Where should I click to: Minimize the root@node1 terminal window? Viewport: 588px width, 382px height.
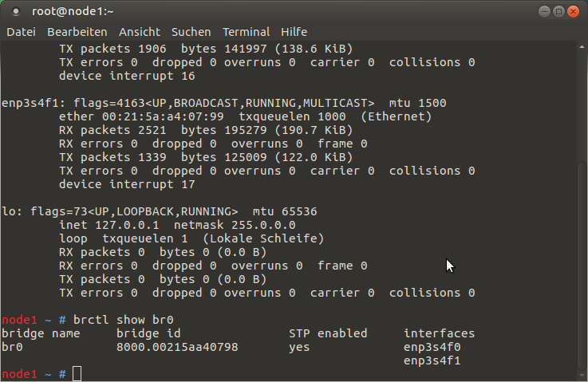[x=544, y=12]
